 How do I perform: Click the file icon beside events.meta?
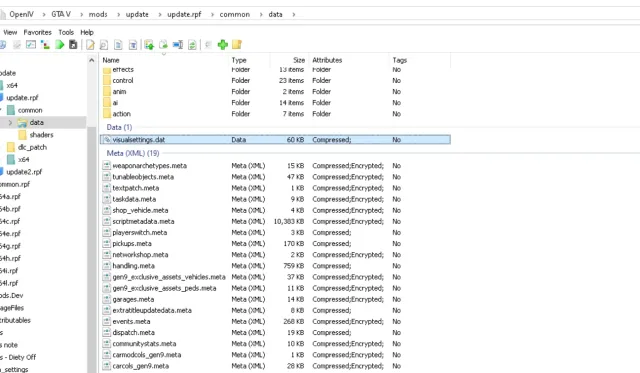(107, 321)
